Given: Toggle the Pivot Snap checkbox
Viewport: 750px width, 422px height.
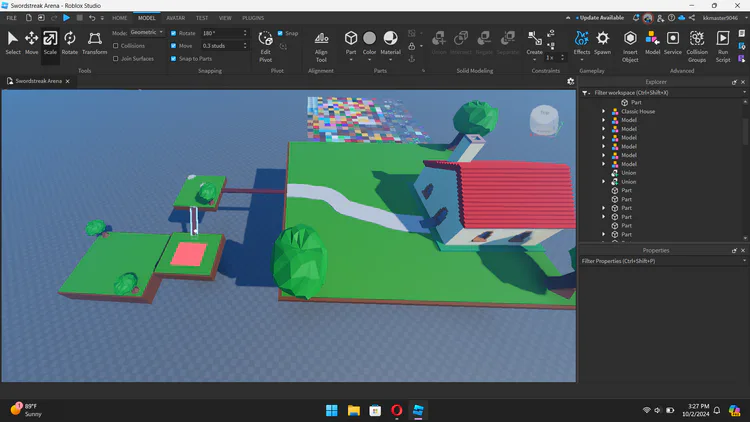Looking at the screenshot, I should pyautogui.click(x=280, y=33).
